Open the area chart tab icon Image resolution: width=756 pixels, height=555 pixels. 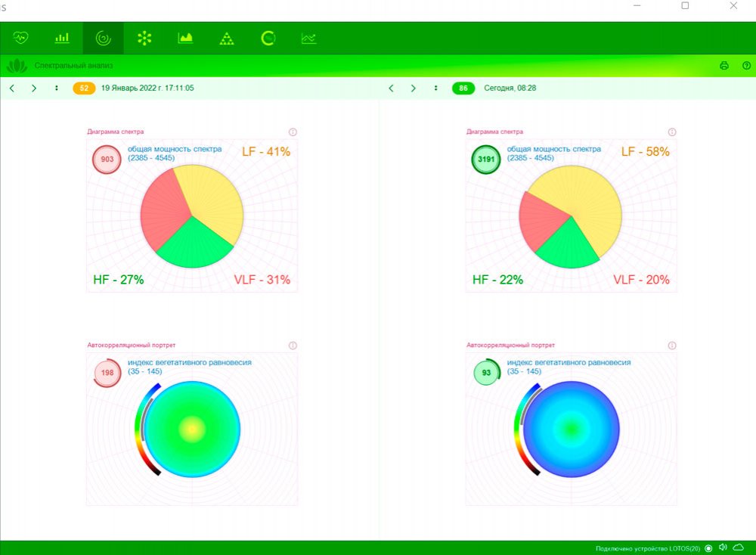pyautogui.click(x=185, y=38)
